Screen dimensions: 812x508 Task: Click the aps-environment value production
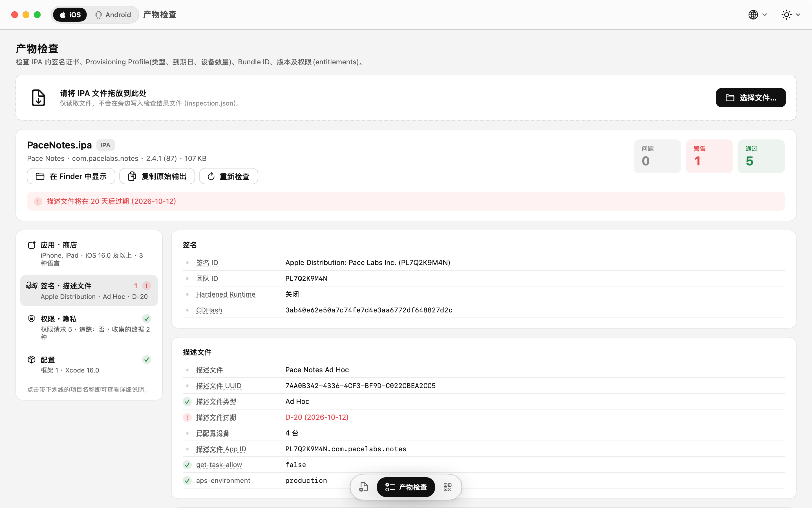pos(306,480)
